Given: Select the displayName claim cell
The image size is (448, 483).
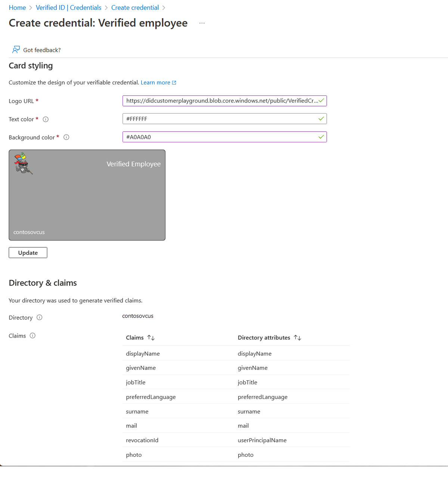Looking at the screenshot, I should pyautogui.click(x=143, y=353).
